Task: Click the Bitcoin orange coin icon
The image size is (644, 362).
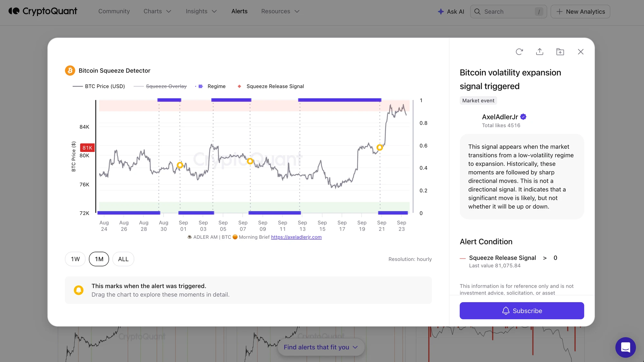Action: coord(70,70)
